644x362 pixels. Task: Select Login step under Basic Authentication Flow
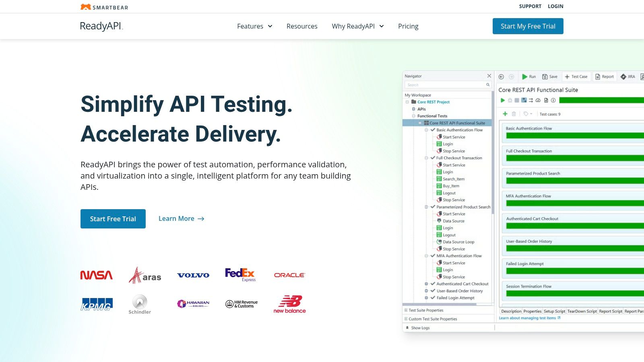pyautogui.click(x=445, y=144)
